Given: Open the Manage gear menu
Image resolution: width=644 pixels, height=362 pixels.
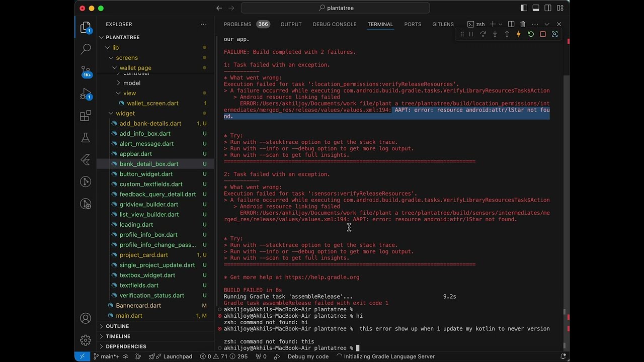Looking at the screenshot, I should [86, 340].
